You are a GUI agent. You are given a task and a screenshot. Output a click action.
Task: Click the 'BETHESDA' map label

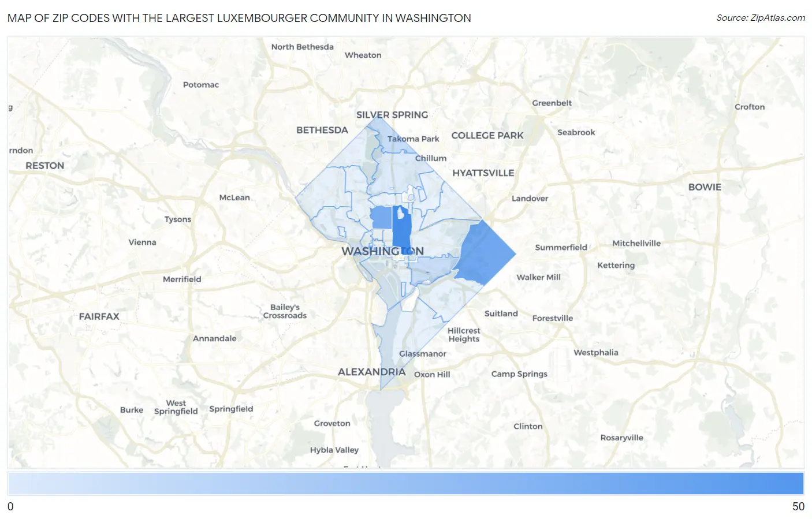(x=322, y=130)
